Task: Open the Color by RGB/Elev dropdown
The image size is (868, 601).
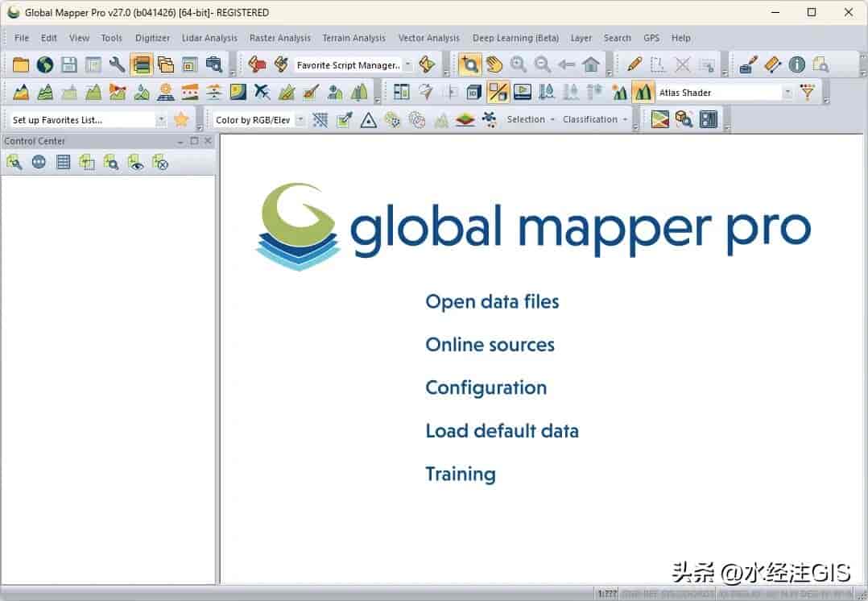Action: [300, 120]
